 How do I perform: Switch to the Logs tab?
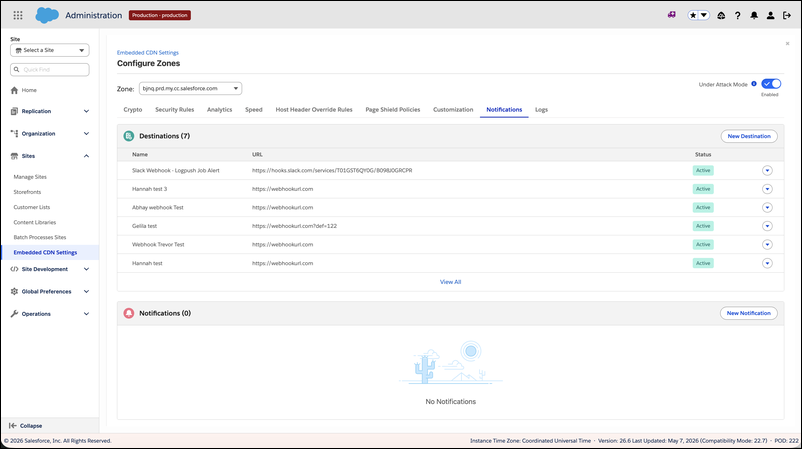tap(541, 109)
